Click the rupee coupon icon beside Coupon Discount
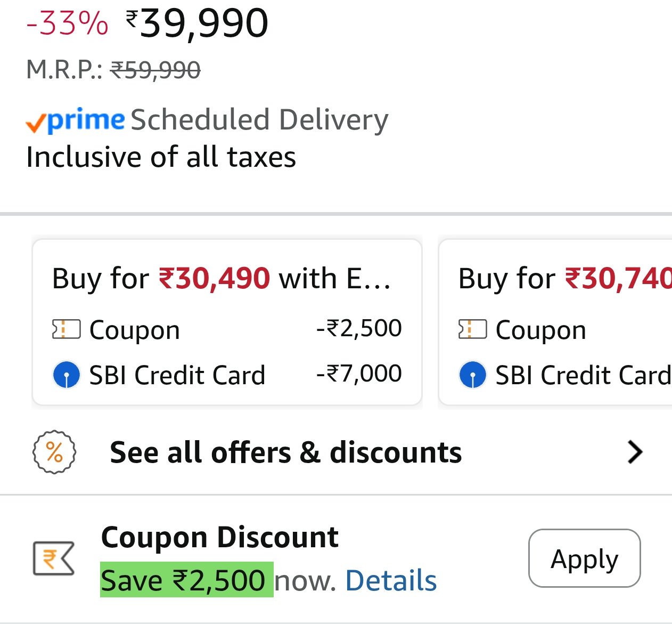 53,558
